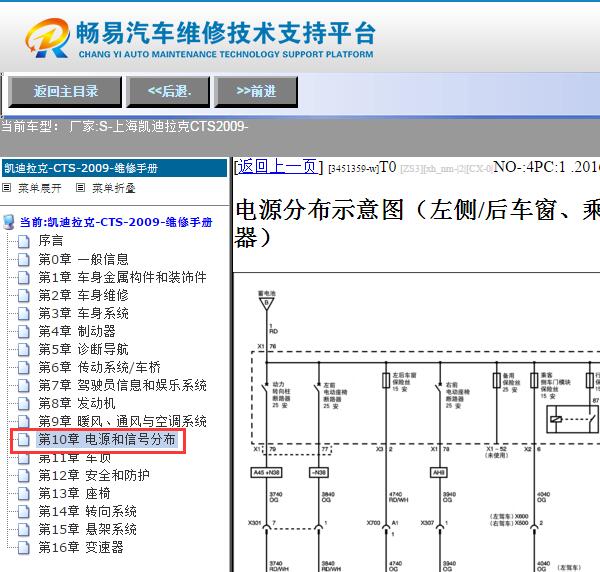The image size is (600, 572).
Task: Open 第6章 传动系统/车桥
Action: tap(99, 367)
